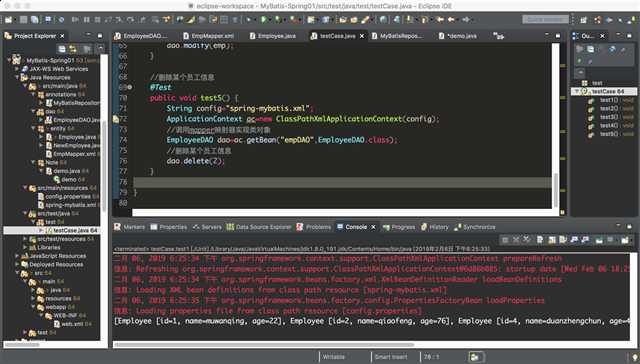Click Open Console icon in Console toolbar
Viewport: 640px width, 364px height.
(x=624, y=240)
